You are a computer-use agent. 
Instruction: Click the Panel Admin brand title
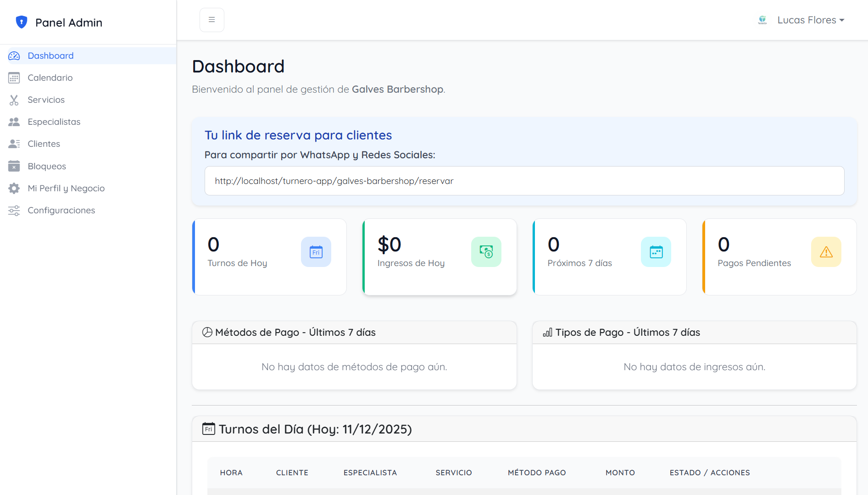tap(69, 22)
